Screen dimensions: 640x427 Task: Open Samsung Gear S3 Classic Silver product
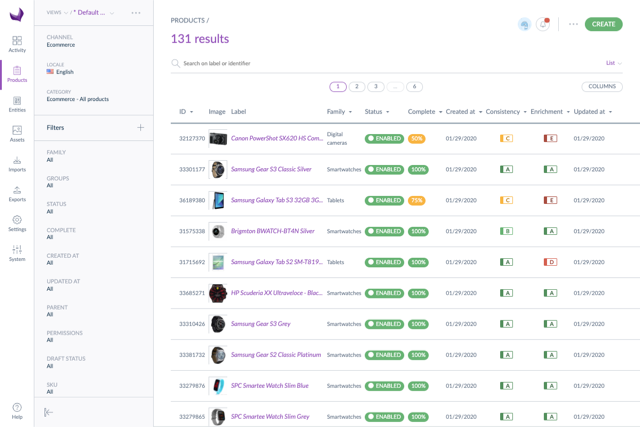point(271,170)
